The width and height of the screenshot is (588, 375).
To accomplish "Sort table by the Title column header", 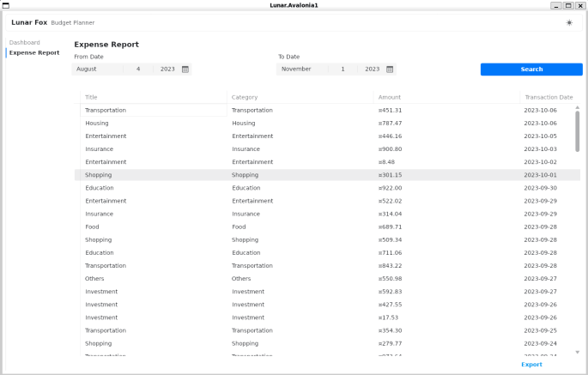I will pyautogui.click(x=154, y=97).
